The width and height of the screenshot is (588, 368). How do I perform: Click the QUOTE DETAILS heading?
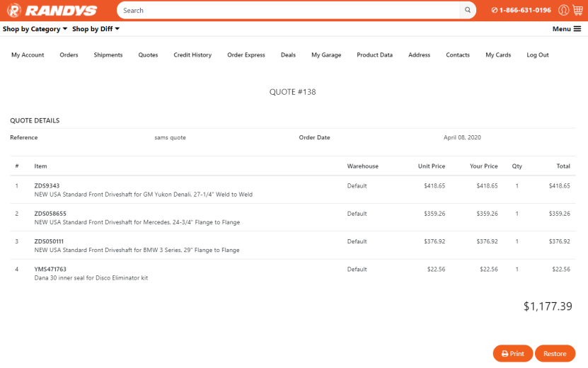tap(35, 120)
